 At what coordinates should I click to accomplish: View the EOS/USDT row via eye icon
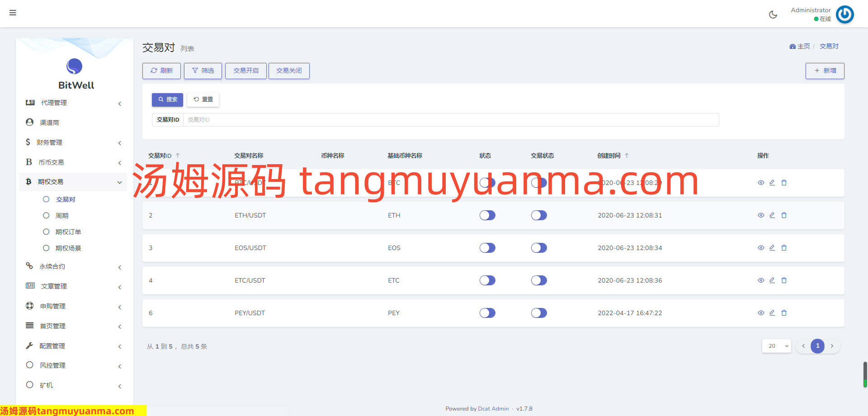pos(761,248)
